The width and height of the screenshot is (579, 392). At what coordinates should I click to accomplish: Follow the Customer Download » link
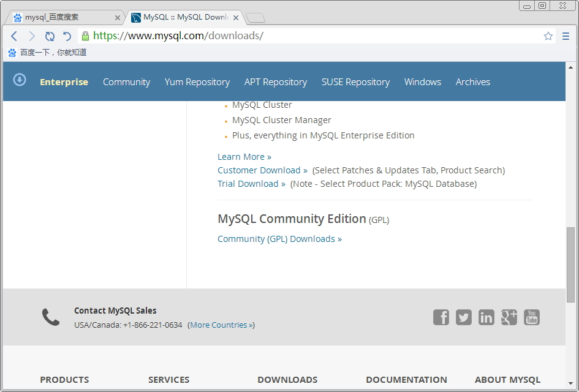(263, 170)
